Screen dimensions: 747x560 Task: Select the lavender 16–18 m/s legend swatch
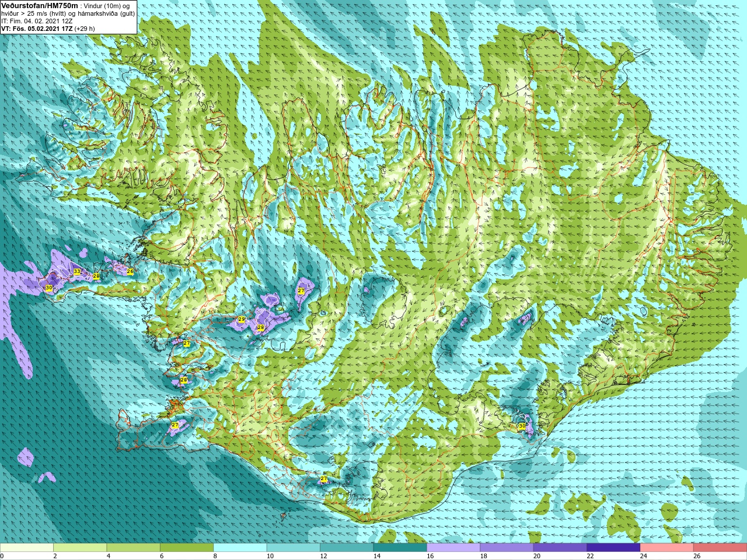tap(453, 548)
